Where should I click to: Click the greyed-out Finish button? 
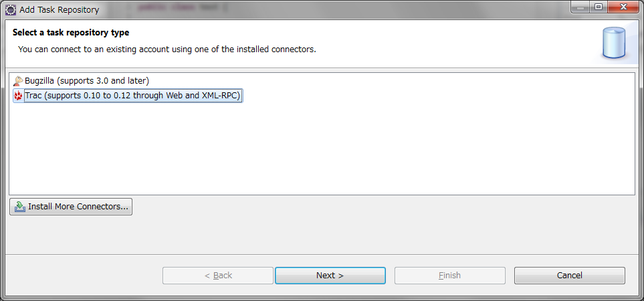coord(449,276)
